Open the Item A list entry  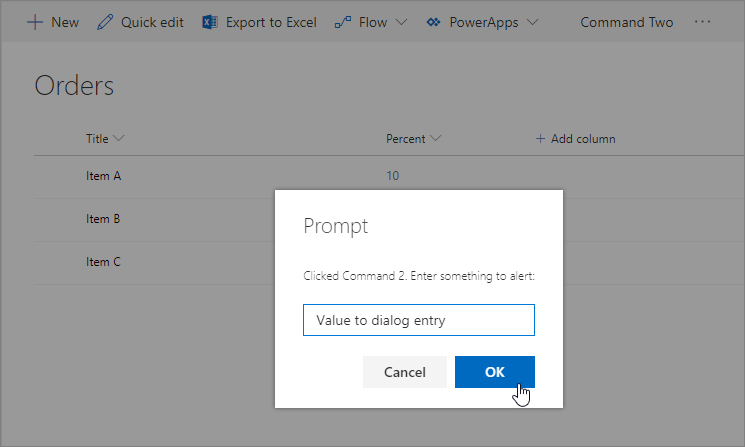tap(104, 176)
